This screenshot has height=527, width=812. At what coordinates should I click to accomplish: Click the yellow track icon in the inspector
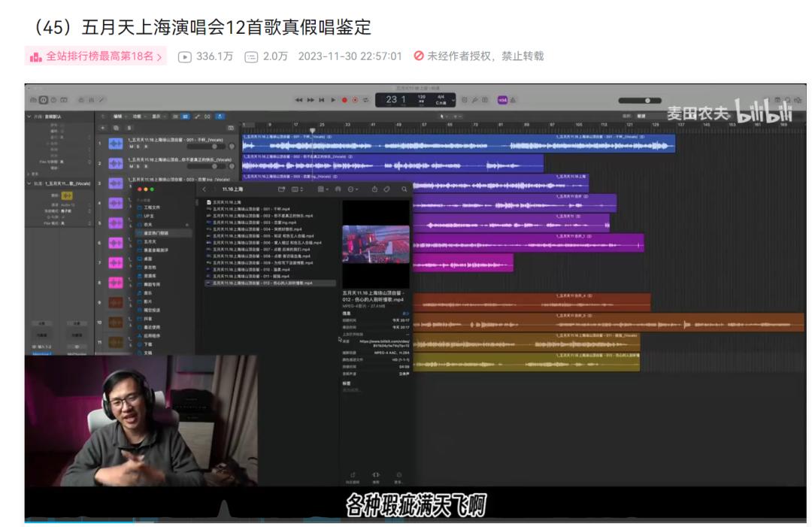click(67, 195)
